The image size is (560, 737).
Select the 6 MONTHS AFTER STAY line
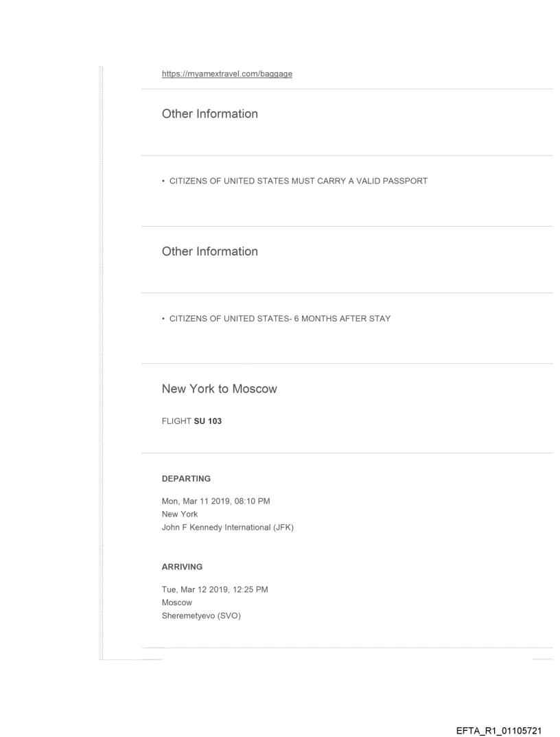click(x=279, y=319)
